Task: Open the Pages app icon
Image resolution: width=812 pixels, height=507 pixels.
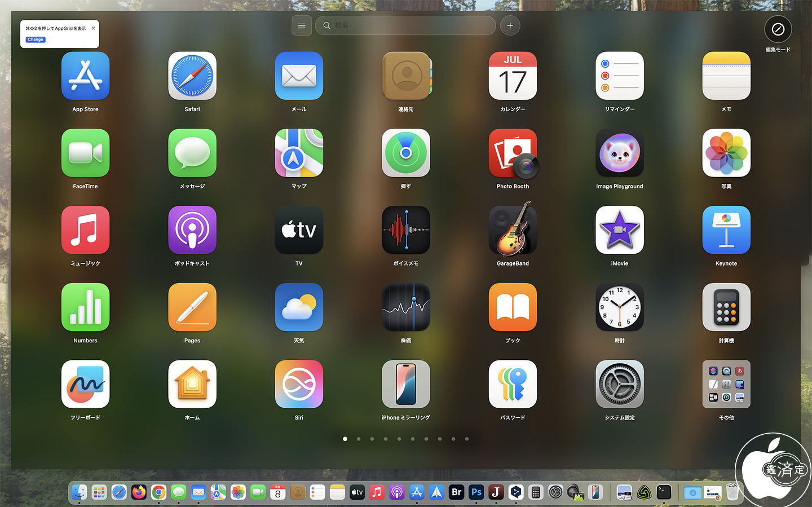Action: [x=192, y=307]
